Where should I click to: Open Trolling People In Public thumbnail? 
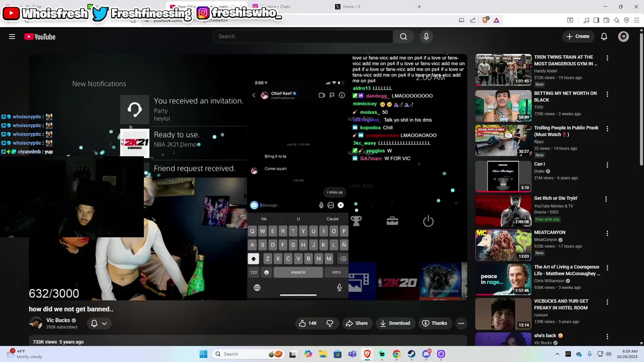pos(503,140)
